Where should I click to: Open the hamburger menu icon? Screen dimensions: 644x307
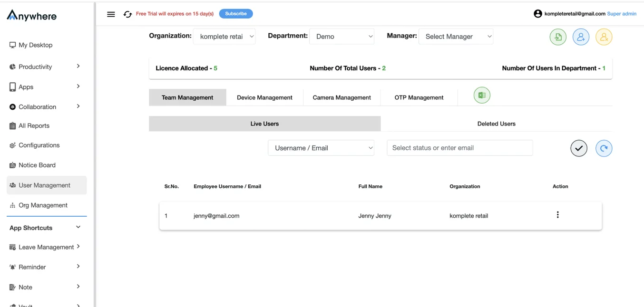(x=111, y=14)
